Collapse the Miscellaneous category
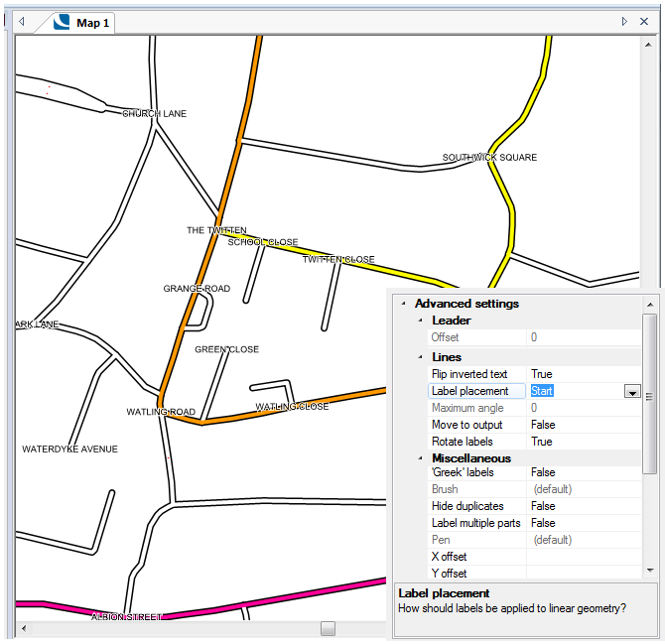Screen dimensions: 665x644 tap(420, 458)
